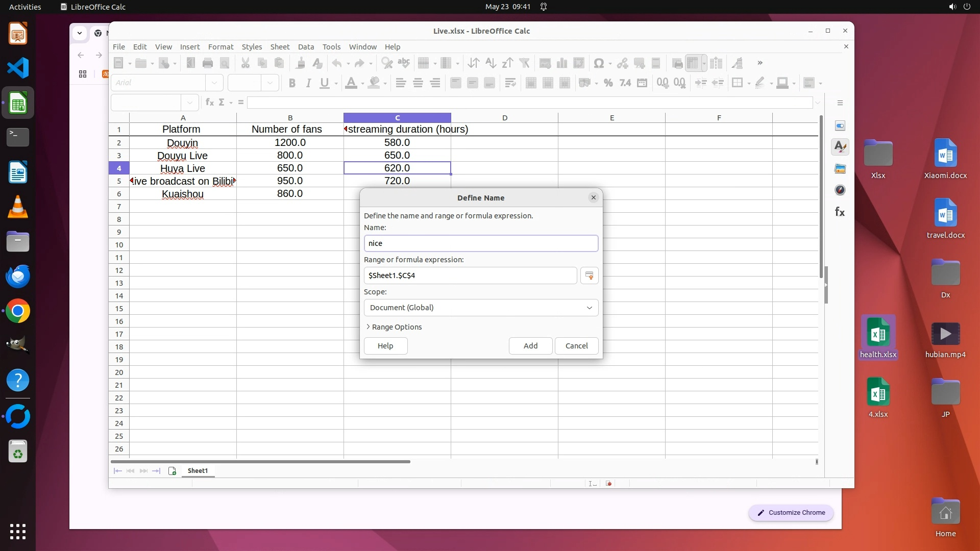
Task: Open the font name dropdown arrow
Action: tap(214, 83)
